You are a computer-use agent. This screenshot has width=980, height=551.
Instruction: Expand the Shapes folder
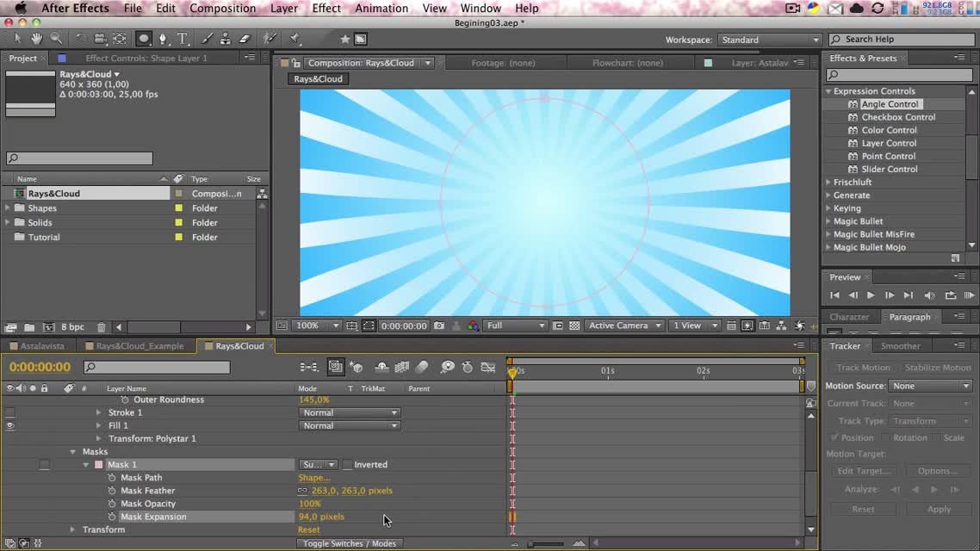click(8, 208)
